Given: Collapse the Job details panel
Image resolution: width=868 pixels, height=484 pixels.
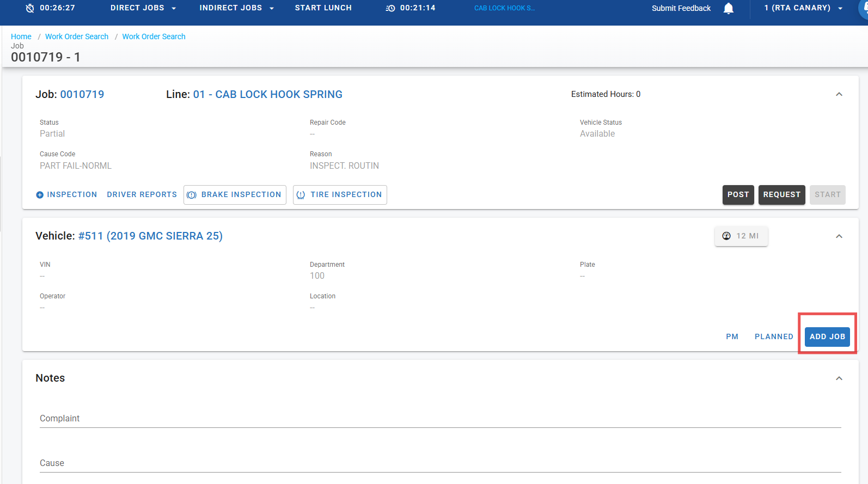Looking at the screenshot, I should [839, 94].
